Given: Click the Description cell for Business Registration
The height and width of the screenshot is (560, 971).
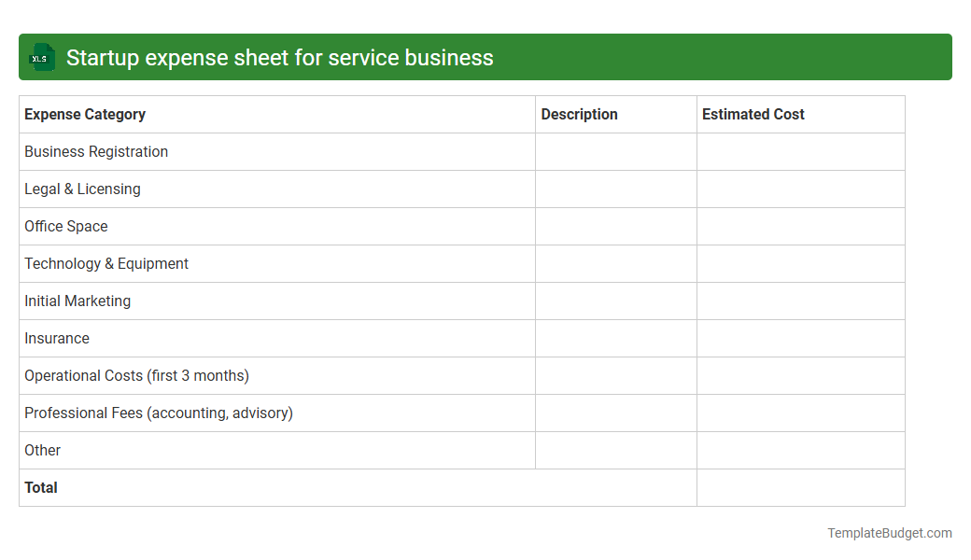Looking at the screenshot, I should pos(615,151).
